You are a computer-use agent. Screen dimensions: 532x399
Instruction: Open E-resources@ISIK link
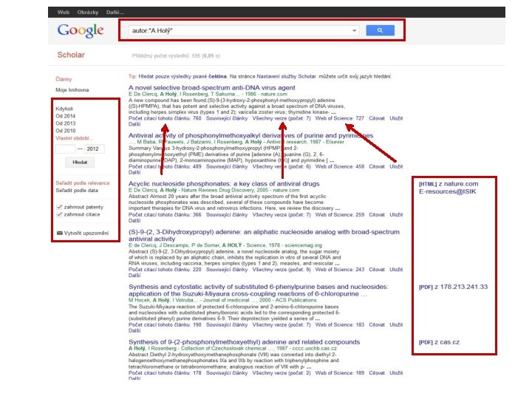448,191
